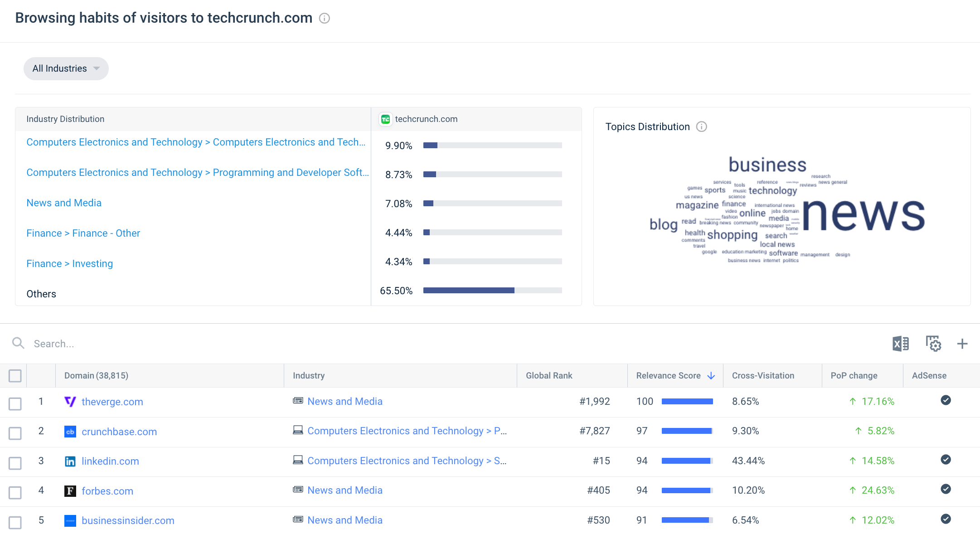Check the box for linkedin.com row
The width and height of the screenshot is (980, 534).
point(15,463)
